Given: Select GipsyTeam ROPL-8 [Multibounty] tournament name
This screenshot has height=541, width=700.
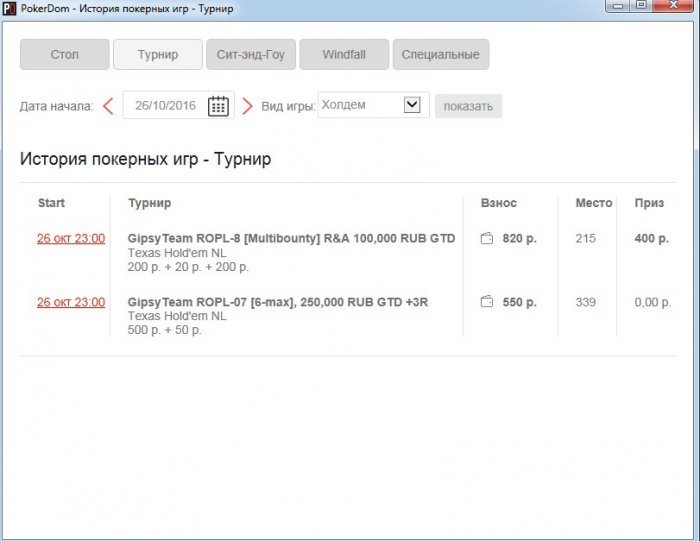Looking at the screenshot, I should pos(292,238).
